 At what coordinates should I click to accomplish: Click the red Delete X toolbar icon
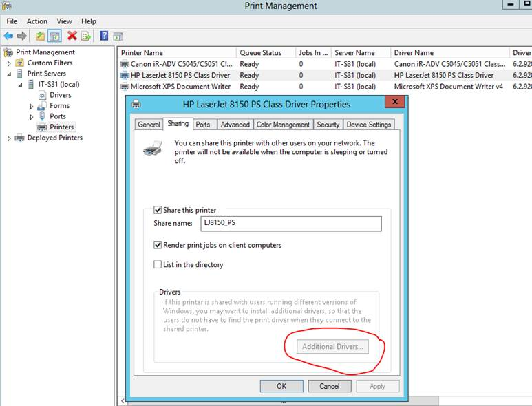[x=72, y=36]
